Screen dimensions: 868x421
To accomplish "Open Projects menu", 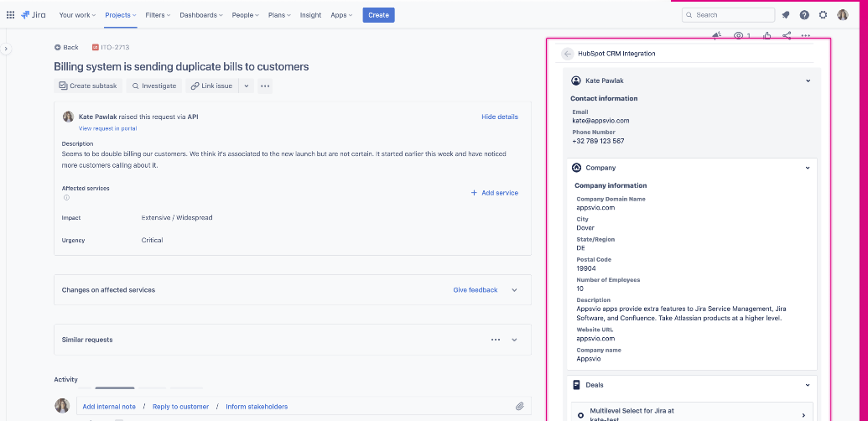I will click(121, 15).
